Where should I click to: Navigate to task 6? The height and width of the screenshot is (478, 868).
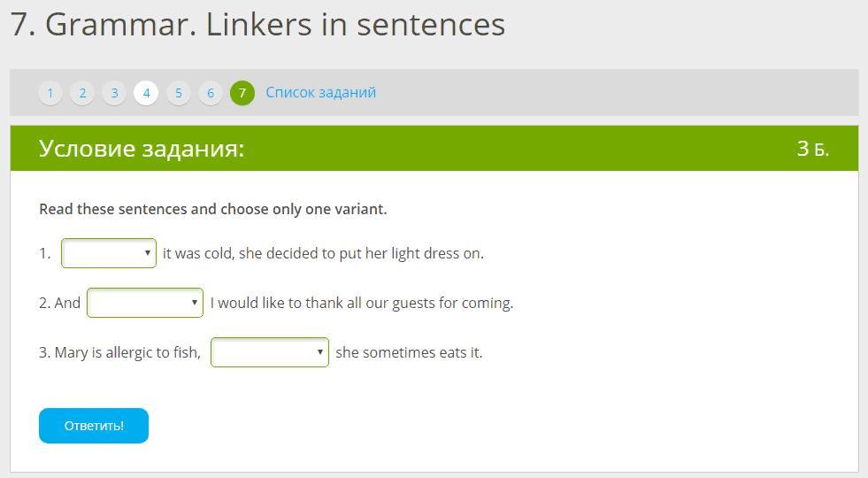[x=210, y=93]
